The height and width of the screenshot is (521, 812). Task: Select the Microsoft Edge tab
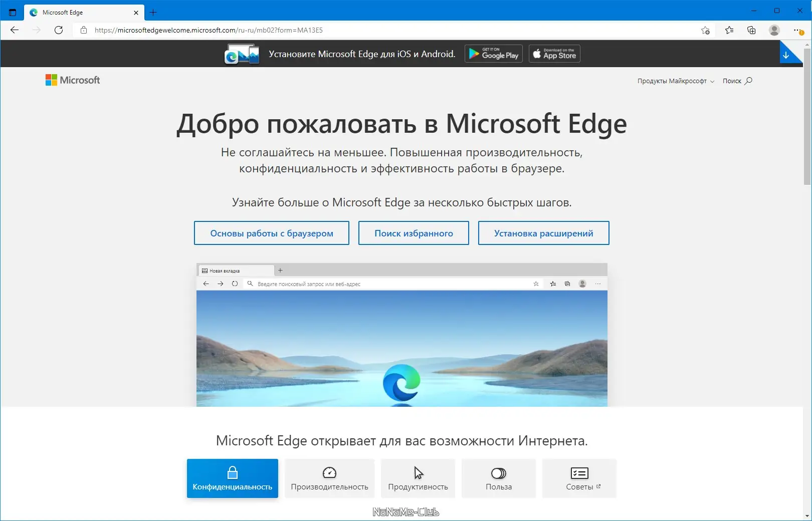(84, 13)
